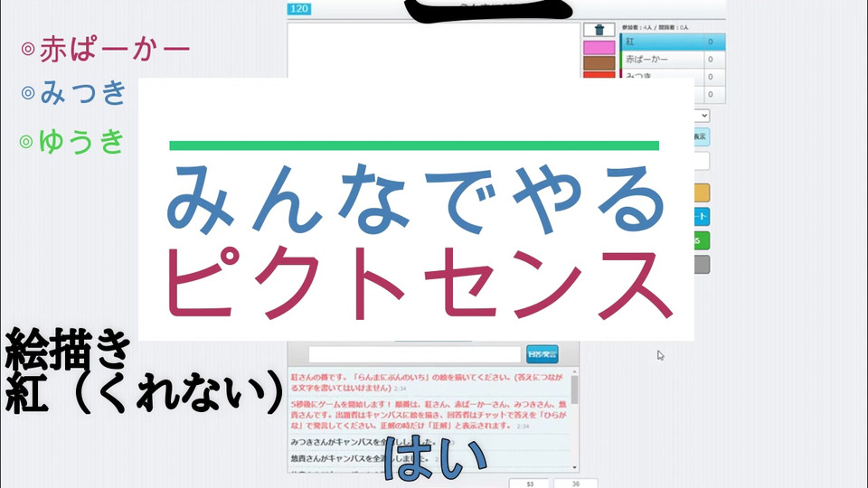The image size is (868, 488).
Task: Click the chat scroll down arrow
Action: pyautogui.click(x=575, y=467)
